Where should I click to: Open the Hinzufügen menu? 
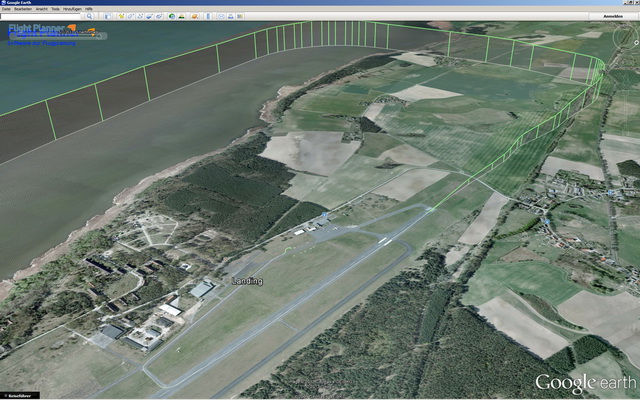(72, 9)
